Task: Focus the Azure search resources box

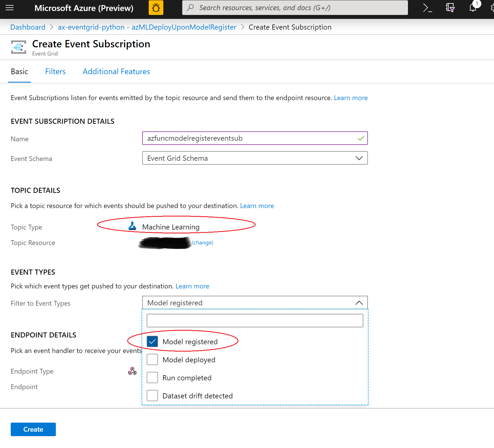Action: [x=295, y=8]
